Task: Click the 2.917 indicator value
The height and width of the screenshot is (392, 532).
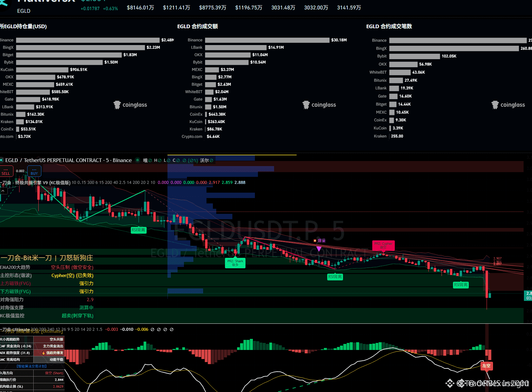Action: 214,183
